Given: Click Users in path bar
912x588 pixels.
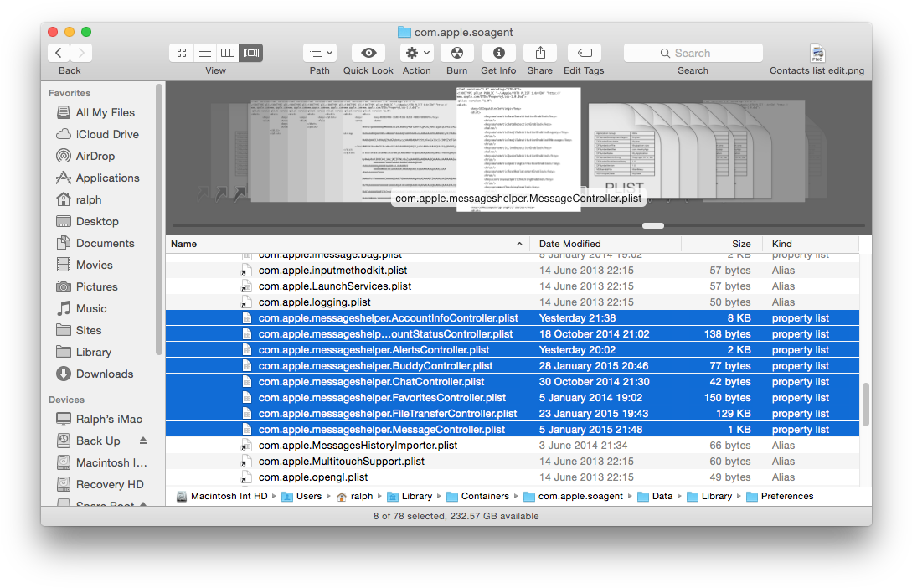Looking at the screenshot, I should pyautogui.click(x=301, y=496).
